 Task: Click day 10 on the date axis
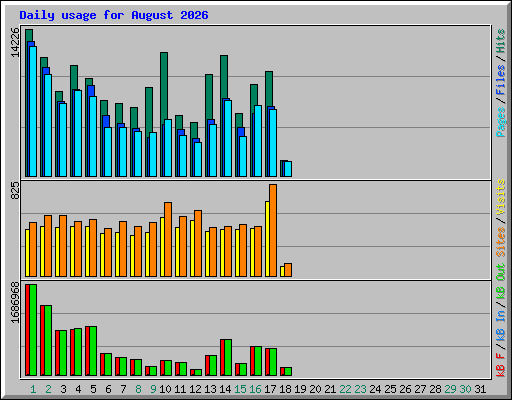pyautogui.click(x=165, y=389)
